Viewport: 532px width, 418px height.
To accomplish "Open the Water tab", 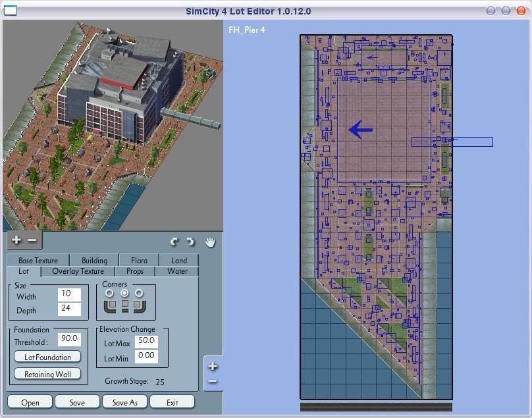I will pyautogui.click(x=177, y=271).
